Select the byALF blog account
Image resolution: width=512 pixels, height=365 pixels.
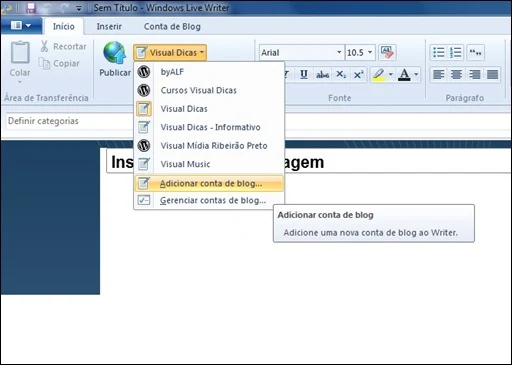pos(209,72)
